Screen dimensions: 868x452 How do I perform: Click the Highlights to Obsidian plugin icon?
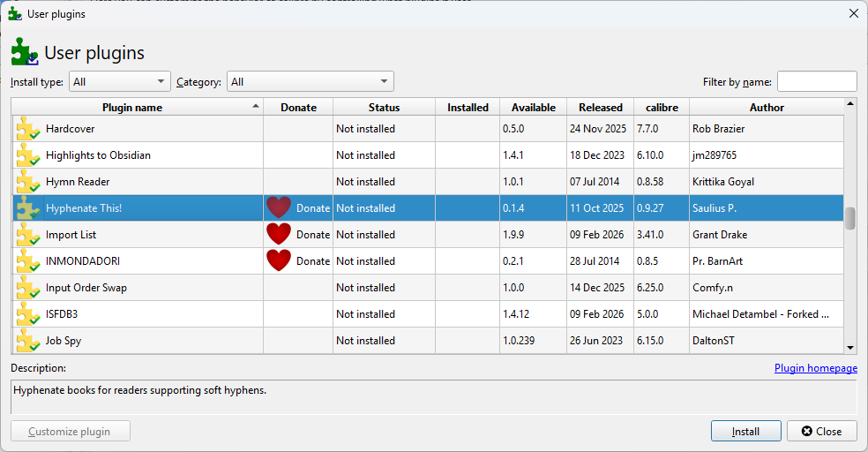click(x=28, y=155)
